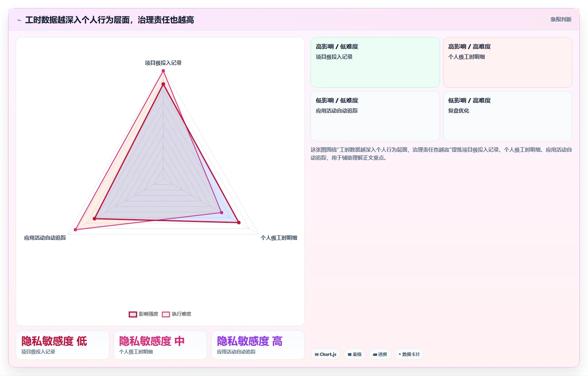588x376 pixels.
Task: Click the description paragraph under quadrant cards
Action: pyautogui.click(x=441, y=154)
